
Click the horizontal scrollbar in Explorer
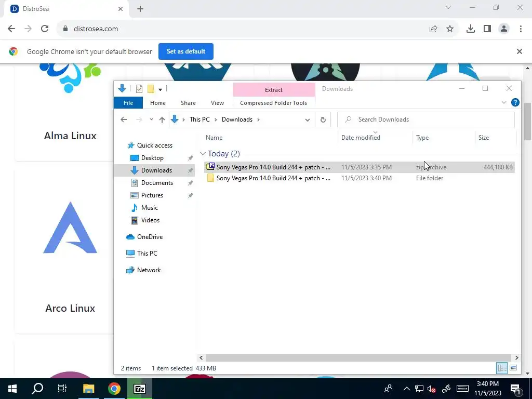pos(358,357)
